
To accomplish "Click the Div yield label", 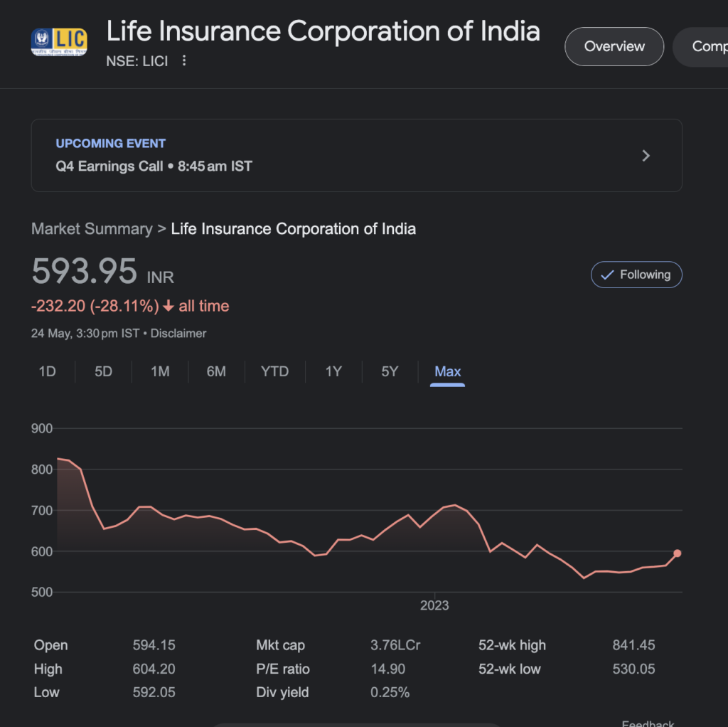I will pos(282,693).
